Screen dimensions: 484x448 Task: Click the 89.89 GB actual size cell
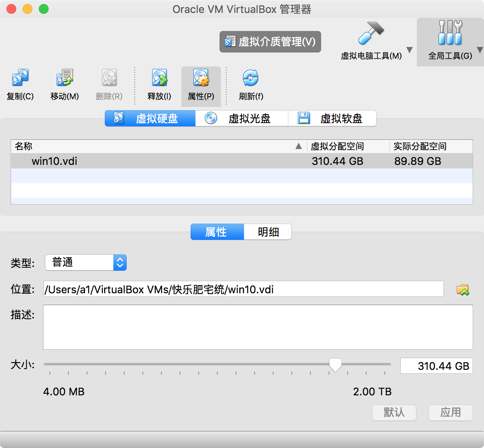(418, 161)
